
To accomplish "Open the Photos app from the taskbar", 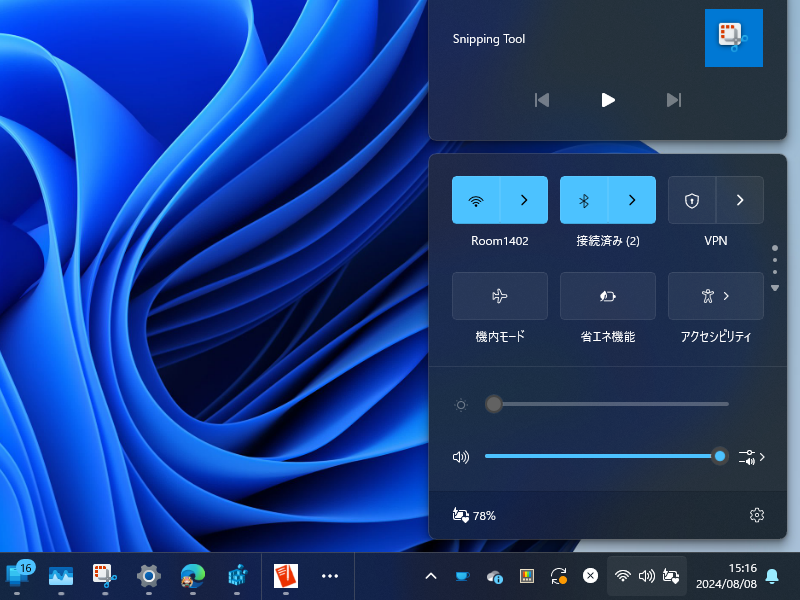I will tap(60, 576).
